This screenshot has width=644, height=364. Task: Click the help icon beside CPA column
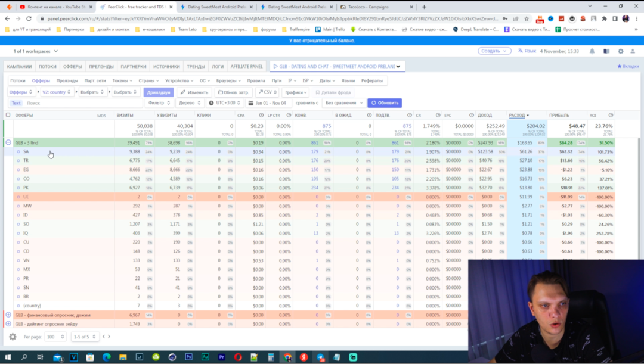coord(260,115)
